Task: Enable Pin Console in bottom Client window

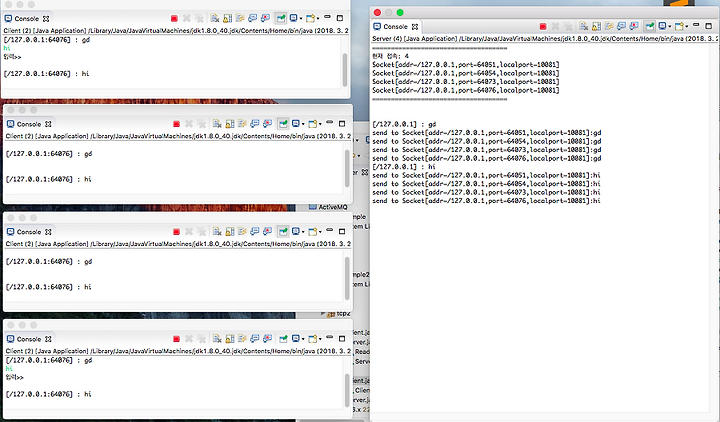Action: pyautogui.click(x=283, y=339)
